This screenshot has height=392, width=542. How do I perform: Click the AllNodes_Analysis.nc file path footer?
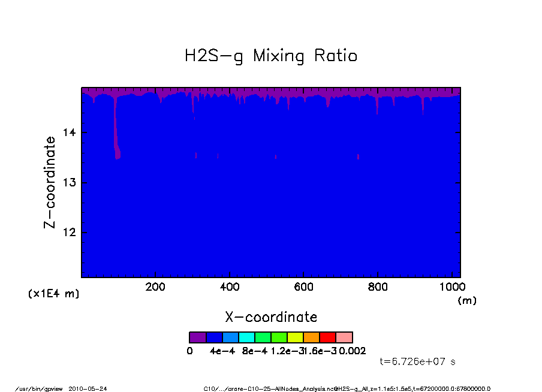coord(348,388)
